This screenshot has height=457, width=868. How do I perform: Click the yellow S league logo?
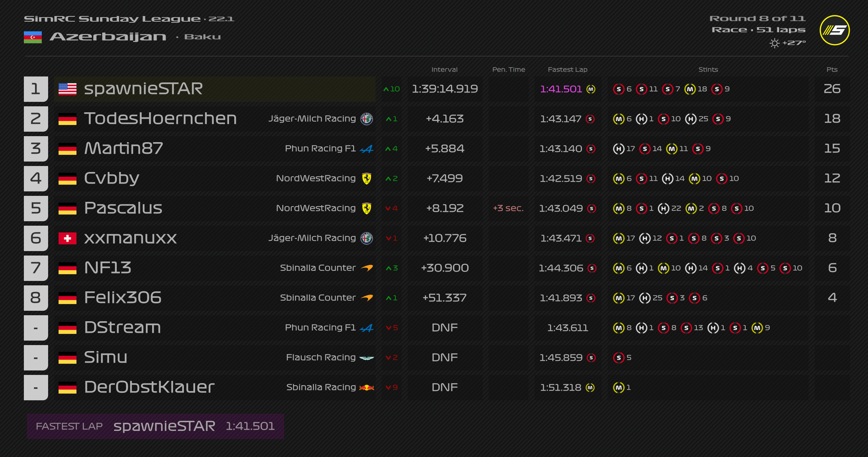click(x=834, y=30)
